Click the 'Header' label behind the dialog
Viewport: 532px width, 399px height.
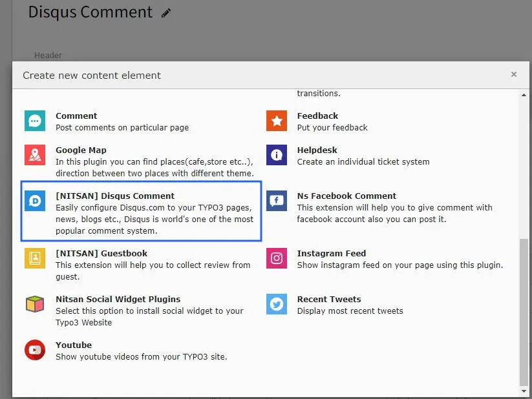(x=48, y=56)
